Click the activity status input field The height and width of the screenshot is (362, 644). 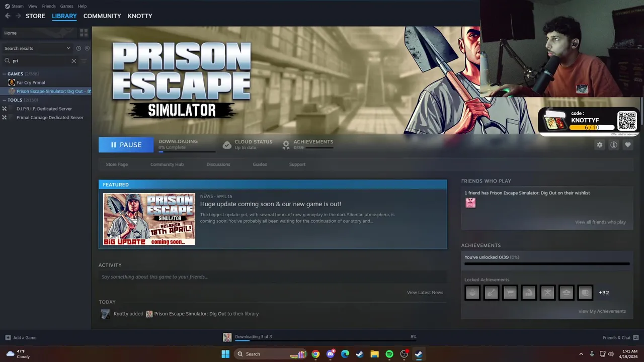pos(273,277)
